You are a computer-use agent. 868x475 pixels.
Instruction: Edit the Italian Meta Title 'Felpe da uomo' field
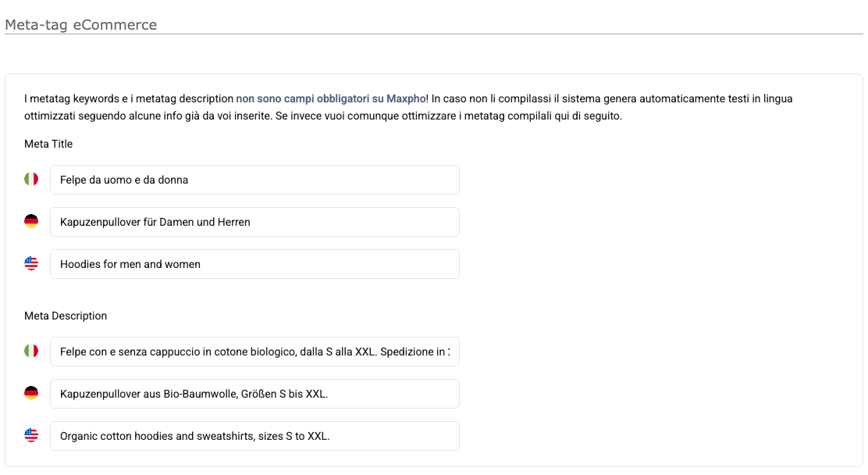pos(254,180)
